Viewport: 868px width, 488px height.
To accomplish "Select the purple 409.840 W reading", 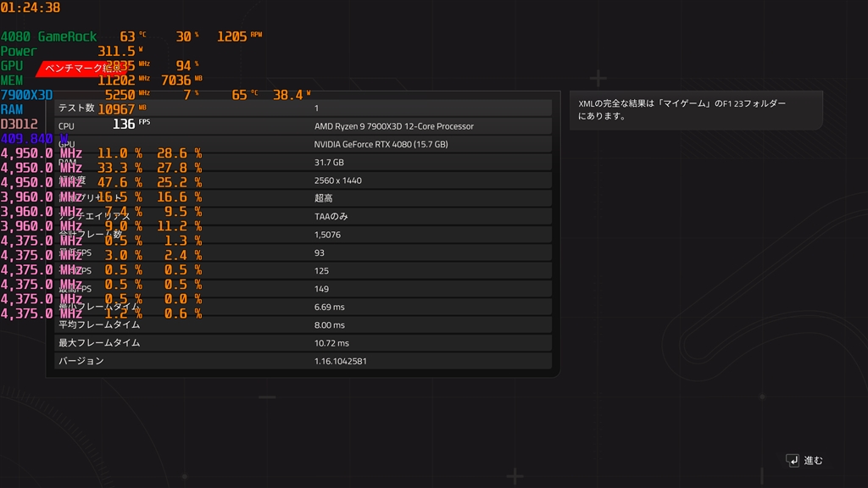I will point(34,138).
